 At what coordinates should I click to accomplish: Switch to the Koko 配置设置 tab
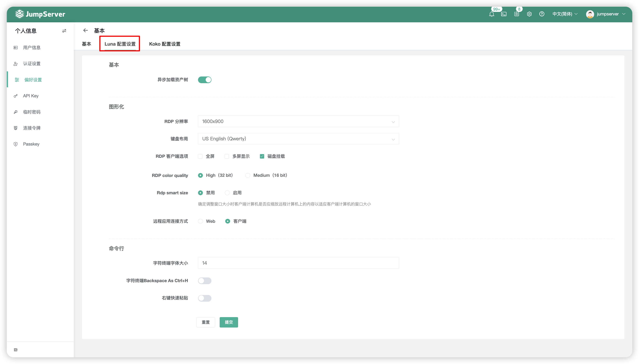tap(165, 44)
